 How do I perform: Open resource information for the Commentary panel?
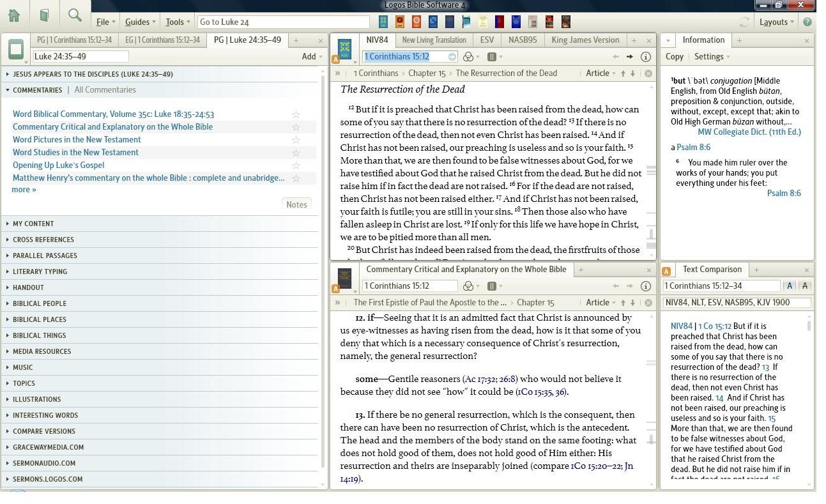click(x=645, y=286)
